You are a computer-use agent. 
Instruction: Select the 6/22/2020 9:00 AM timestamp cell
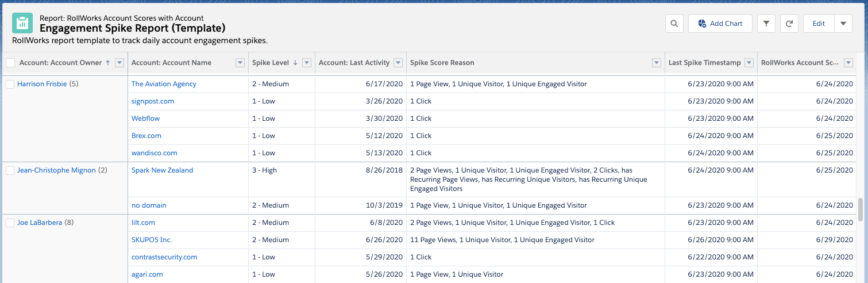711,257
